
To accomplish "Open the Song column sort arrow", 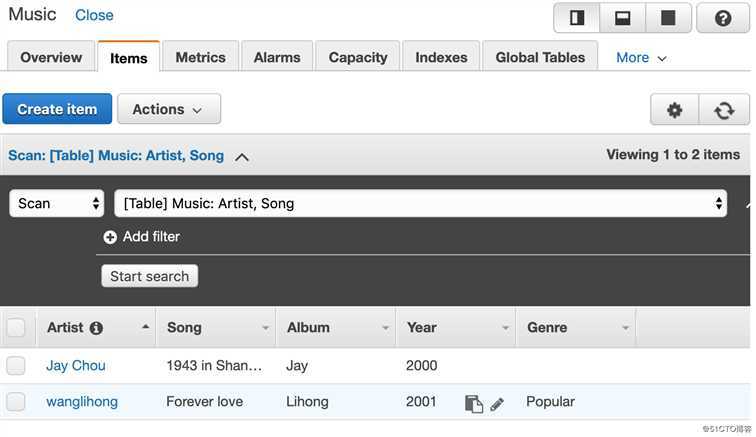I will pos(265,328).
